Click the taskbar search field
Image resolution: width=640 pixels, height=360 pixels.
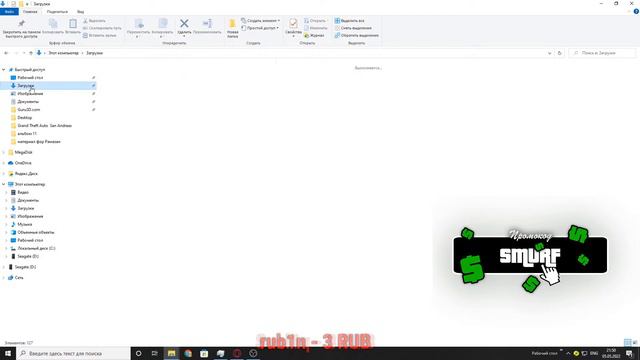(73, 353)
